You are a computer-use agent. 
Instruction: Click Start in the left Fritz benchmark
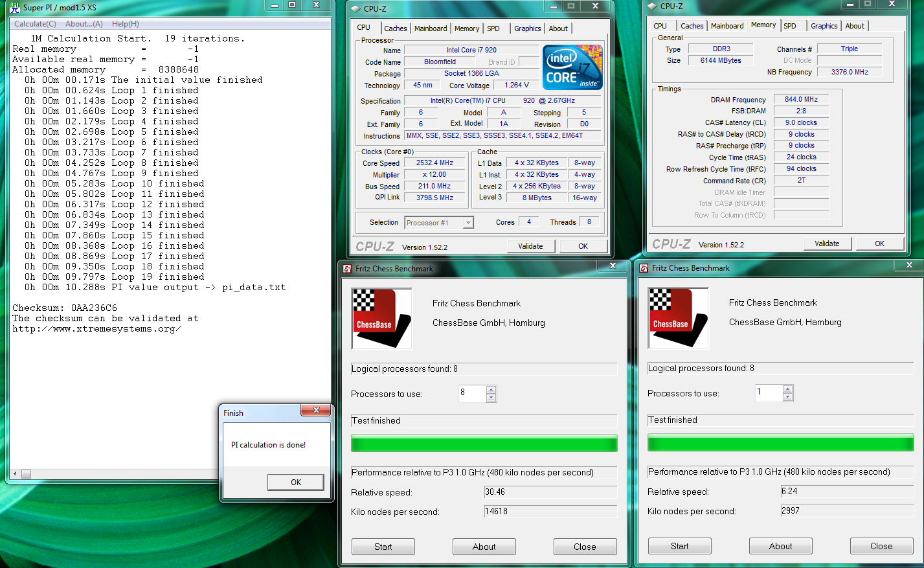coord(383,547)
